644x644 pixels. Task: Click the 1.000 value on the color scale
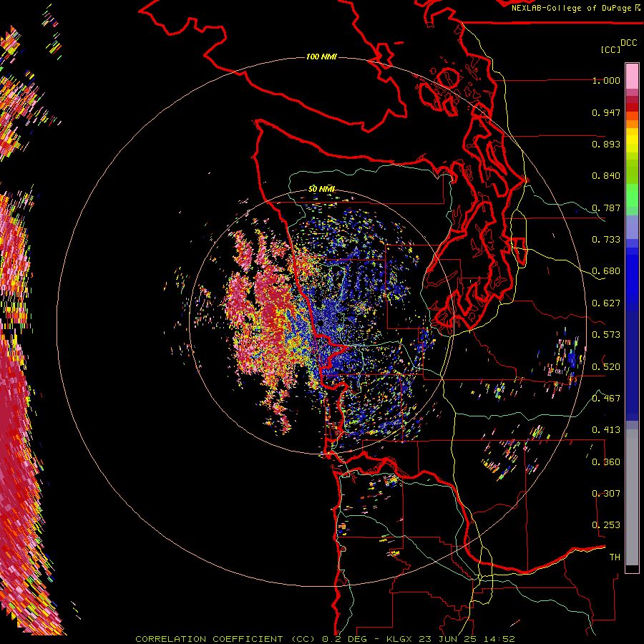(x=606, y=80)
